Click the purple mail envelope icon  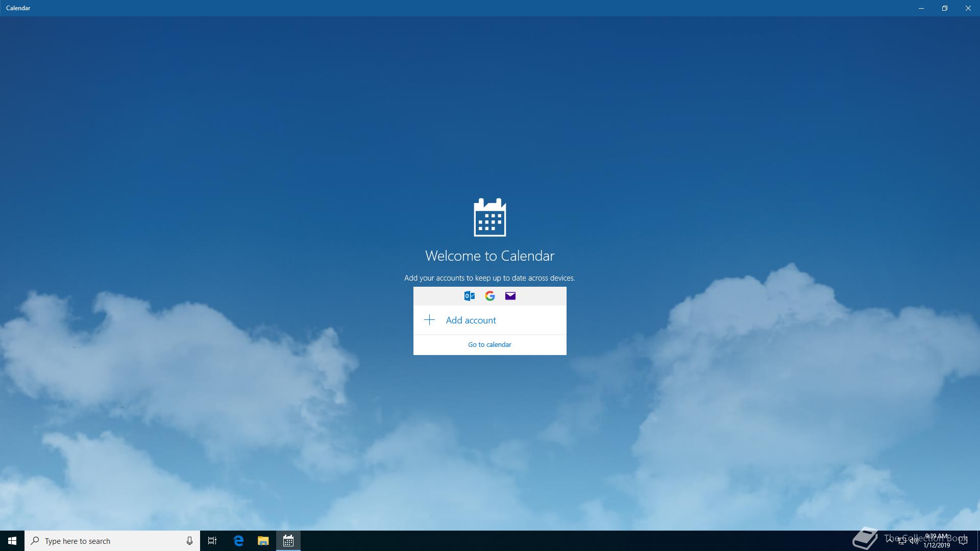click(x=510, y=296)
